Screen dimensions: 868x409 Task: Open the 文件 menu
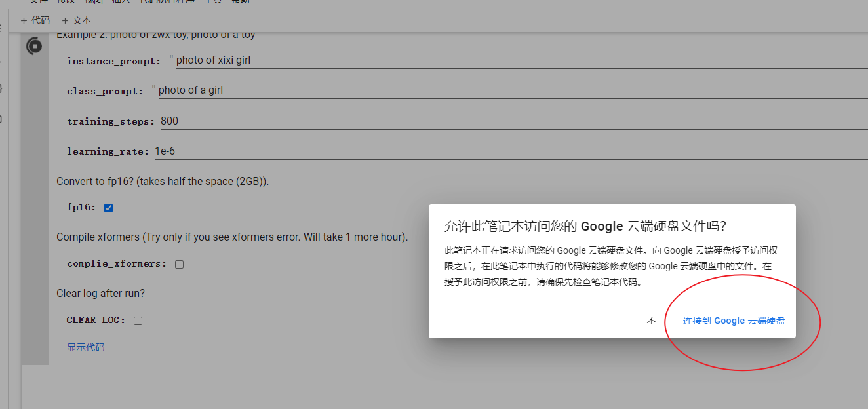[38, 2]
